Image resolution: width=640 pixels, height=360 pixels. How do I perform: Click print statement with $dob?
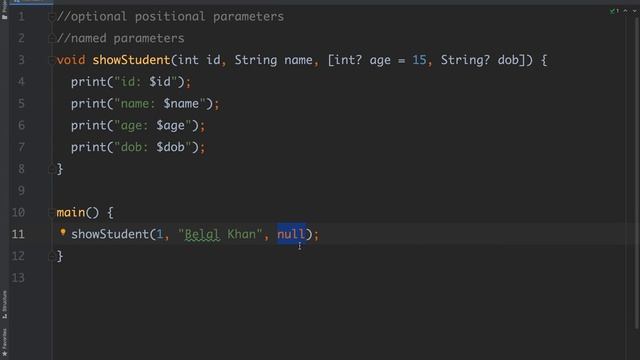pyautogui.click(x=138, y=147)
